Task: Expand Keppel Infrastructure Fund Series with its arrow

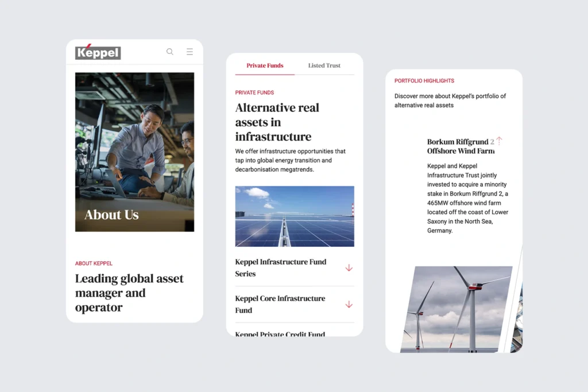Action: tap(349, 268)
